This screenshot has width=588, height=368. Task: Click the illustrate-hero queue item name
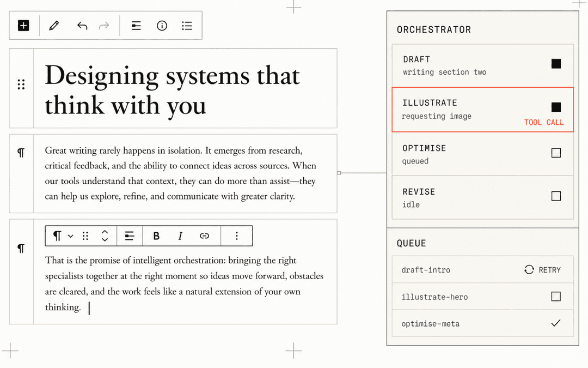434,297
